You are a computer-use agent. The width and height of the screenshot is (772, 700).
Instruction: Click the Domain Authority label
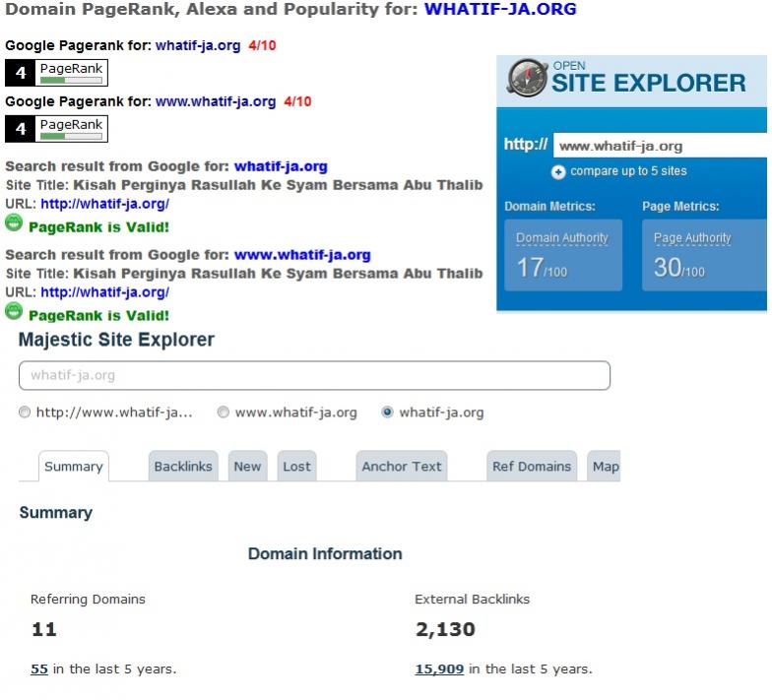[562, 238]
